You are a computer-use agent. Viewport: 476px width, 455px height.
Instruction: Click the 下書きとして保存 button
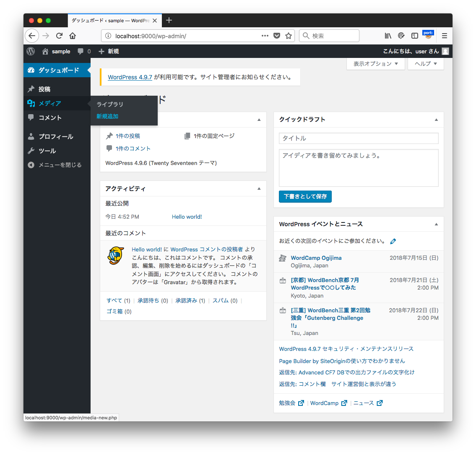click(305, 196)
